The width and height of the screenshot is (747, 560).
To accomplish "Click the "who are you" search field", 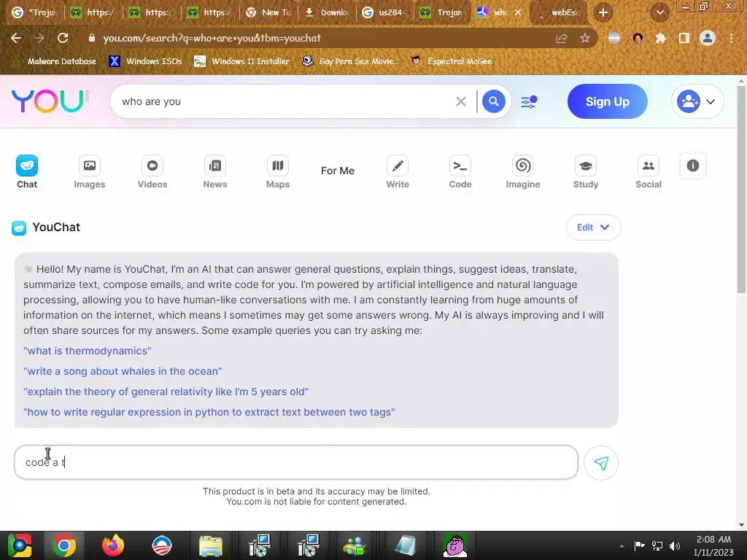I will click(286, 101).
